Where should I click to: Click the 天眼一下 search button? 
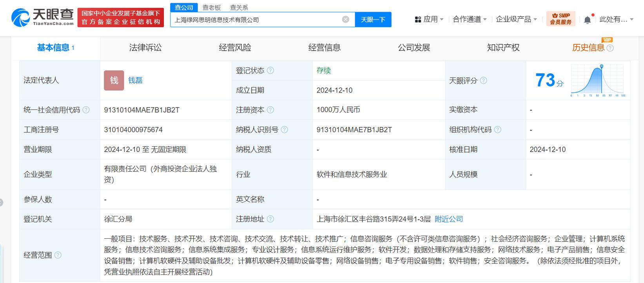click(x=373, y=20)
